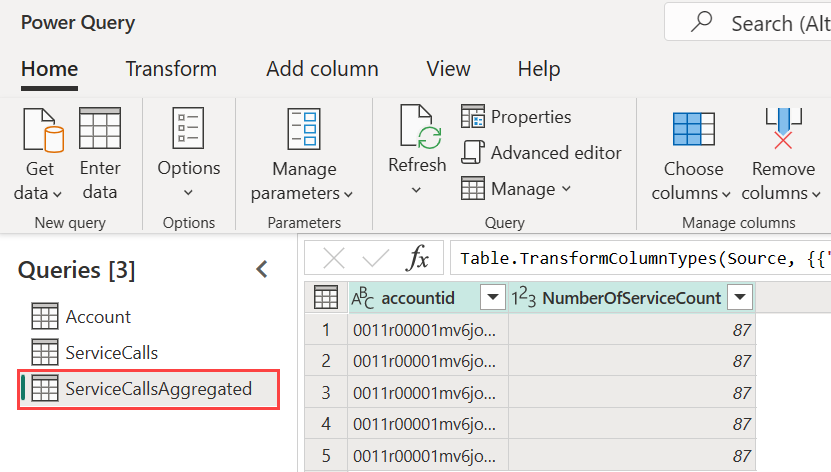Select the ServiceCalls query
Viewport: 831px width, 472px height.
tap(111, 352)
